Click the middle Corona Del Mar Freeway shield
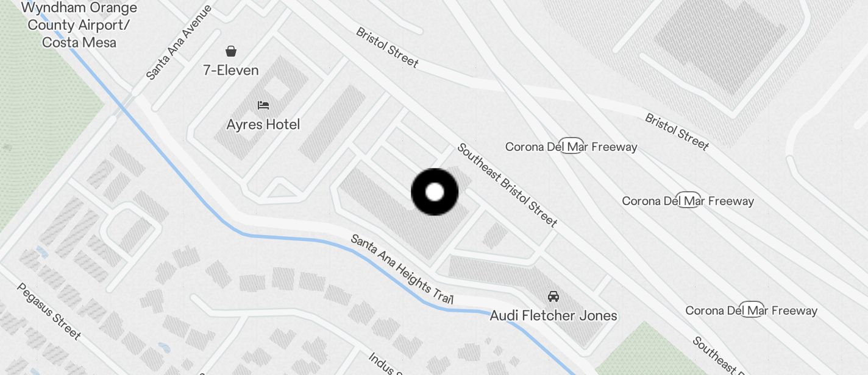 click(688, 201)
